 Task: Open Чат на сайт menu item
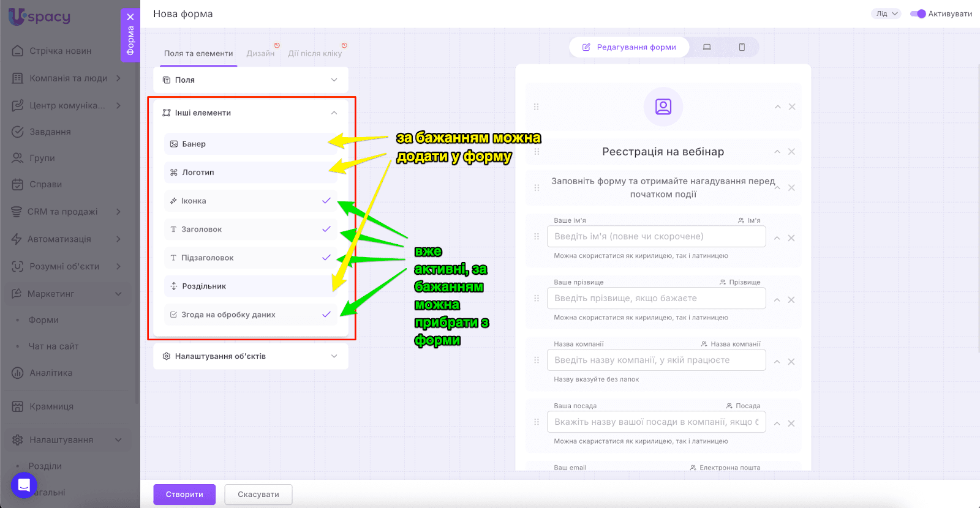pyautogui.click(x=53, y=346)
